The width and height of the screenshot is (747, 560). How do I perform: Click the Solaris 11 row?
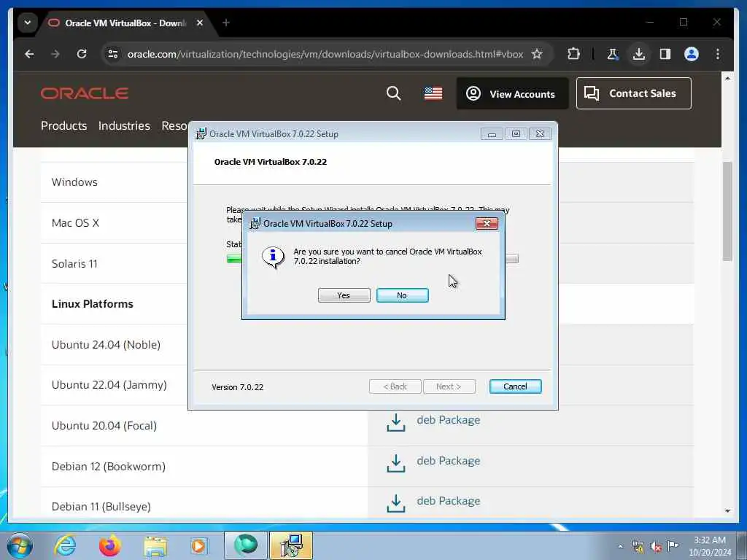tap(115, 263)
